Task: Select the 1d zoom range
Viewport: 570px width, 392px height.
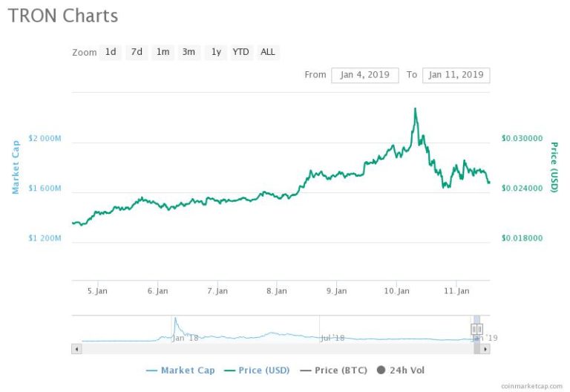Action: tap(111, 52)
